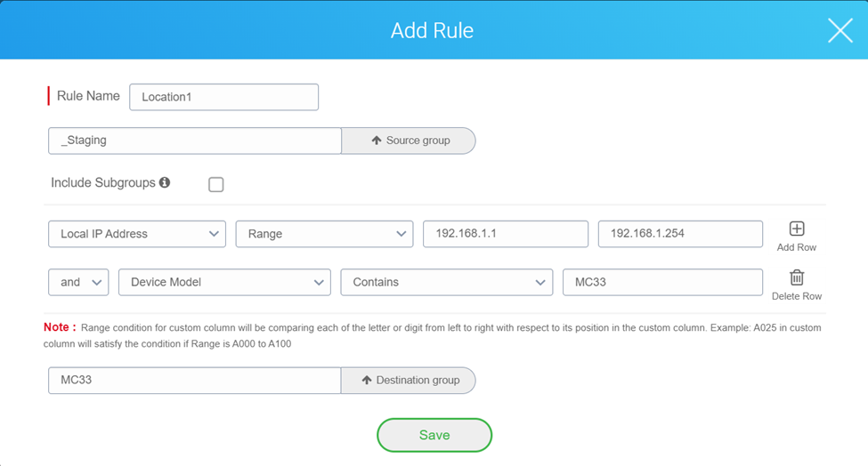Click the Delete Row trash icon
The height and width of the screenshot is (466, 868).
797,277
